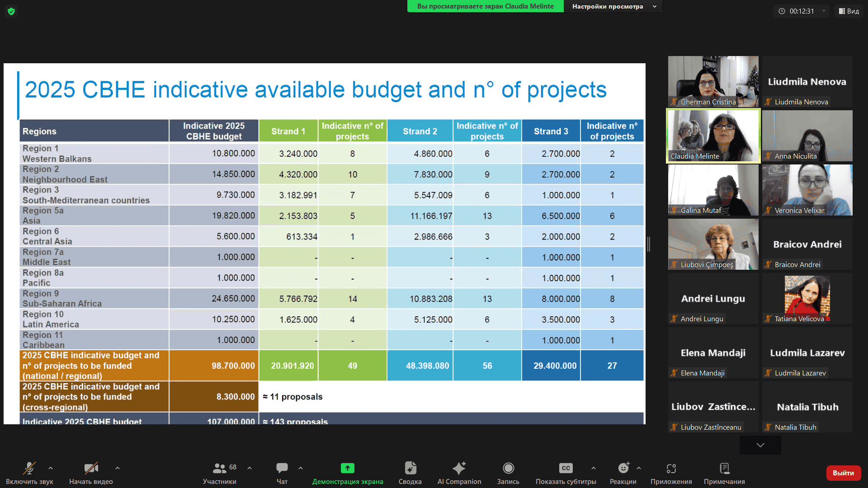This screenshot has height=488, width=868.
Task: Unmute microphone via audio toggle
Action: tap(29, 469)
